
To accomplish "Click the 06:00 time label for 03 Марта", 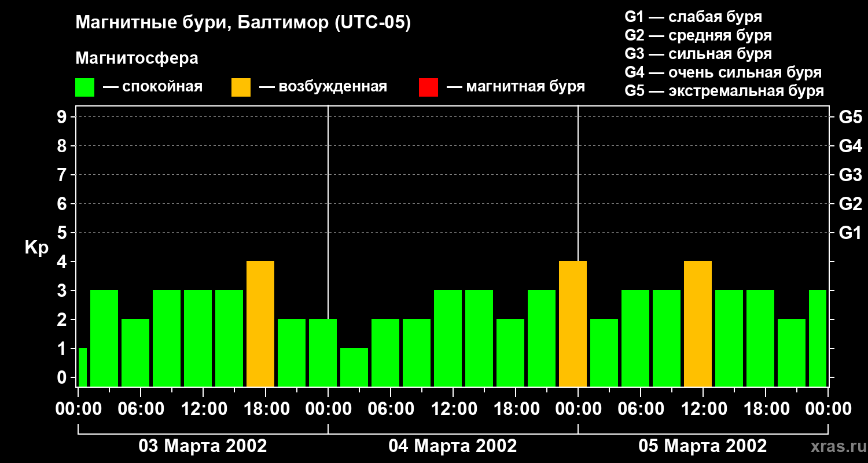I will pyautogui.click(x=140, y=409).
